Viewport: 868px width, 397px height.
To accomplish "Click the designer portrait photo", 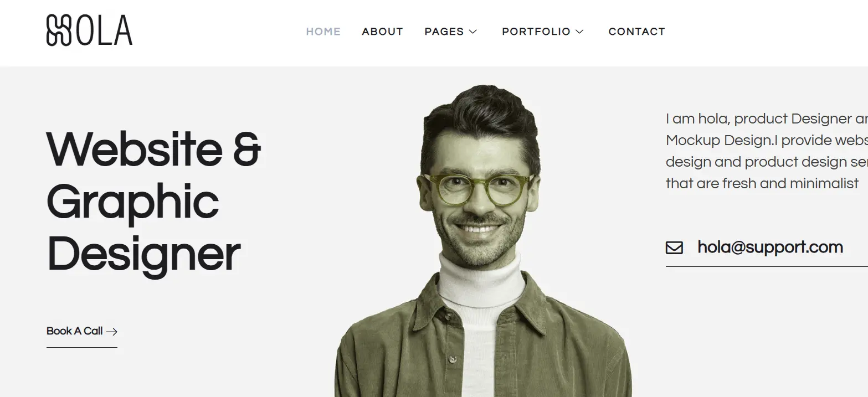I will (x=483, y=241).
